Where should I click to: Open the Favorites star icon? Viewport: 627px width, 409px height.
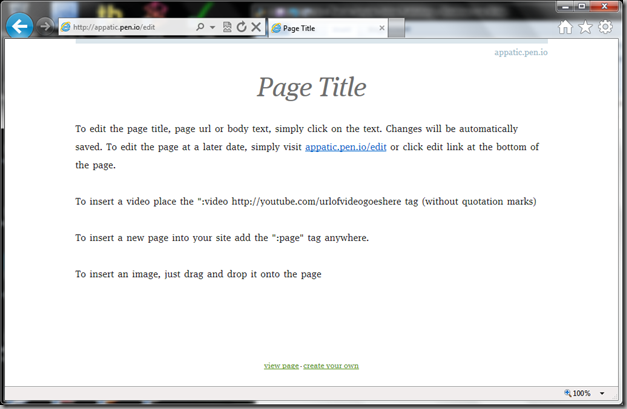(585, 27)
